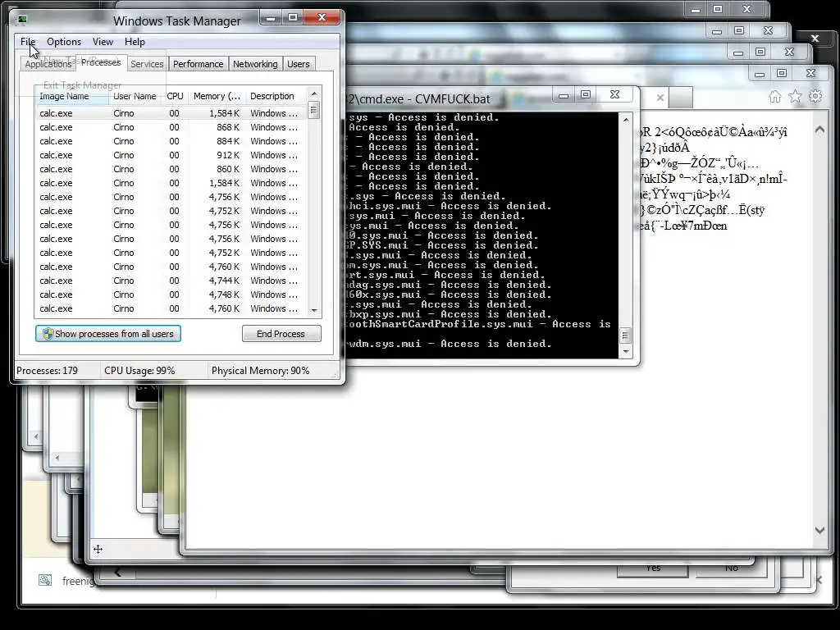Click the No button in background dialog
This screenshot has width=840, height=630.
click(731, 569)
